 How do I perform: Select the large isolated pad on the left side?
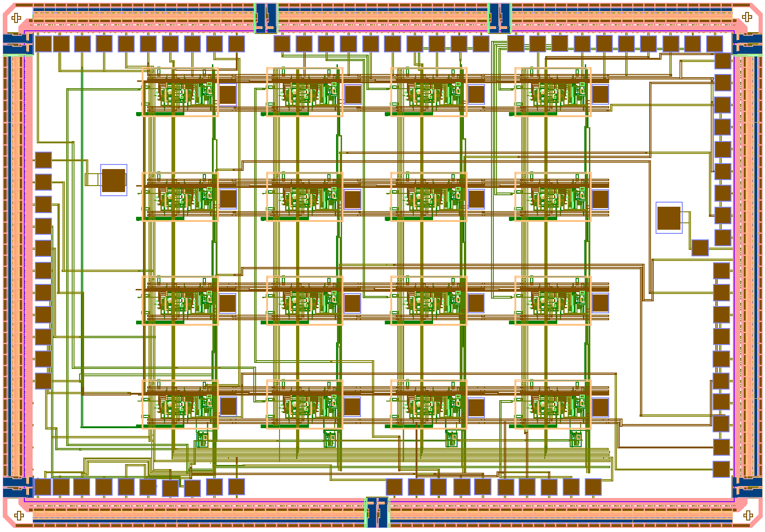[114, 180]
